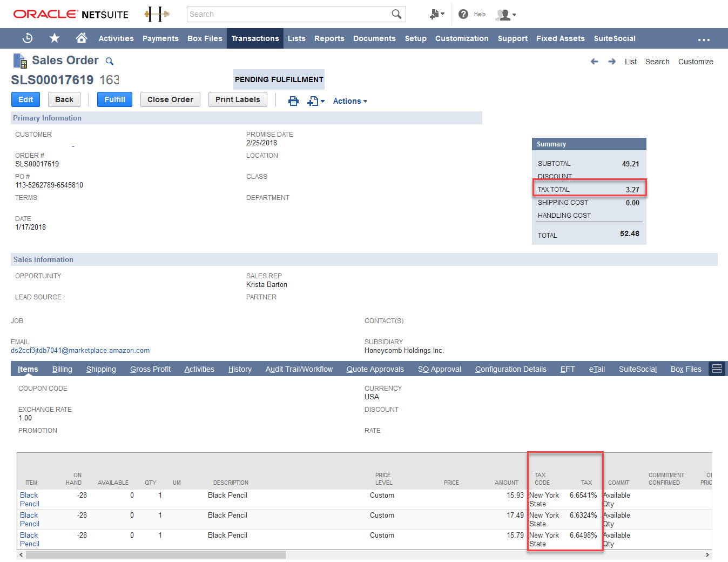Click the search magnifier in global search
The width and height of the screenshot is (728, 562).
(x=396, y=14)
